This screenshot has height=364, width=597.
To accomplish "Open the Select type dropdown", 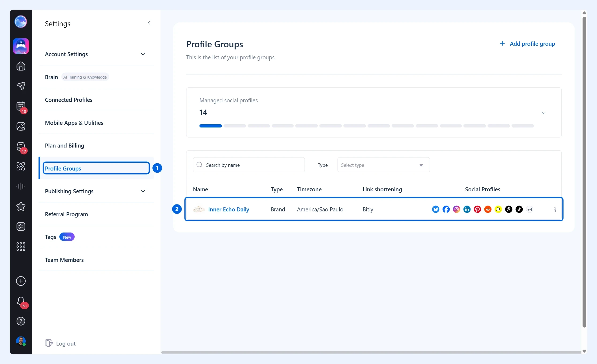I will [x=384, y=165].
